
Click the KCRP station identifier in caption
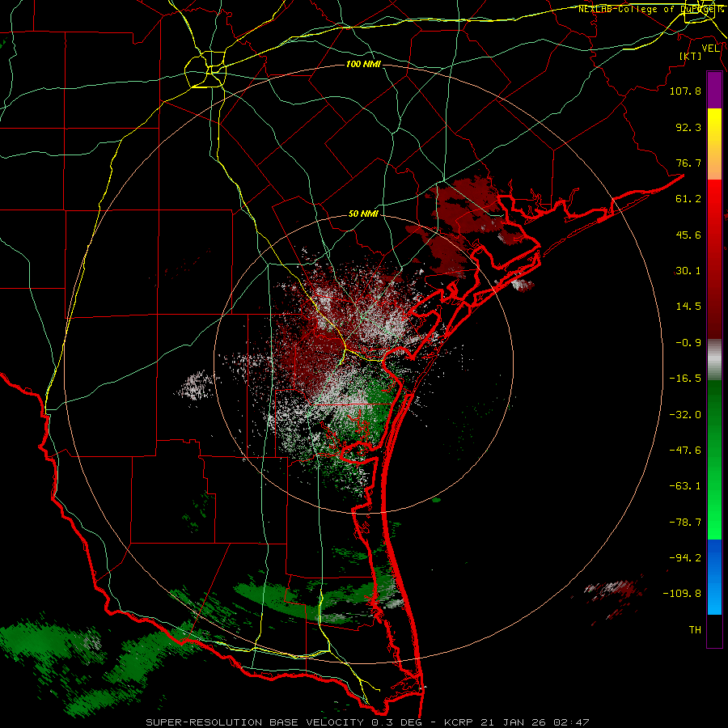pos(459,722)
